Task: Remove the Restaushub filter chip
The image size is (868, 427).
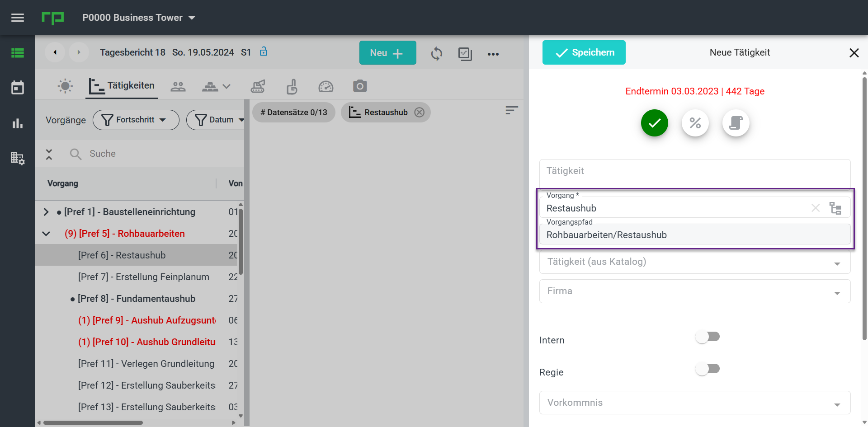Action: (x=420, y=113)
